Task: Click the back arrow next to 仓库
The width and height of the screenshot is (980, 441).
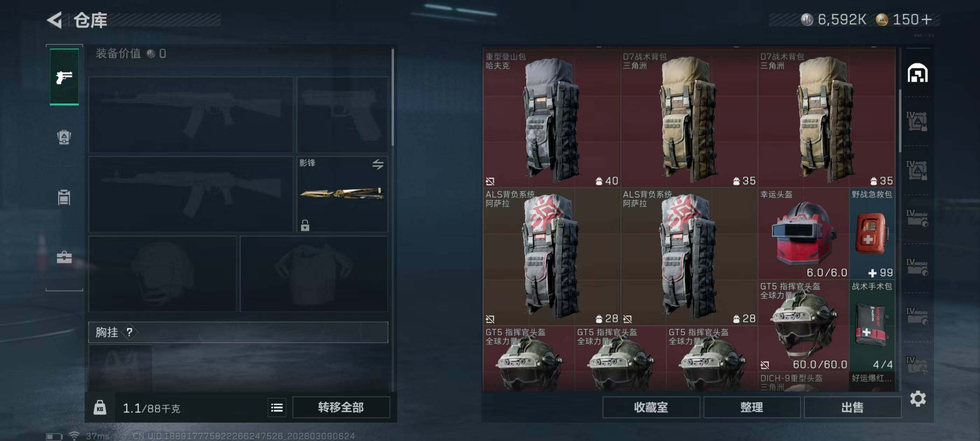Action: [x=54, y=20]
